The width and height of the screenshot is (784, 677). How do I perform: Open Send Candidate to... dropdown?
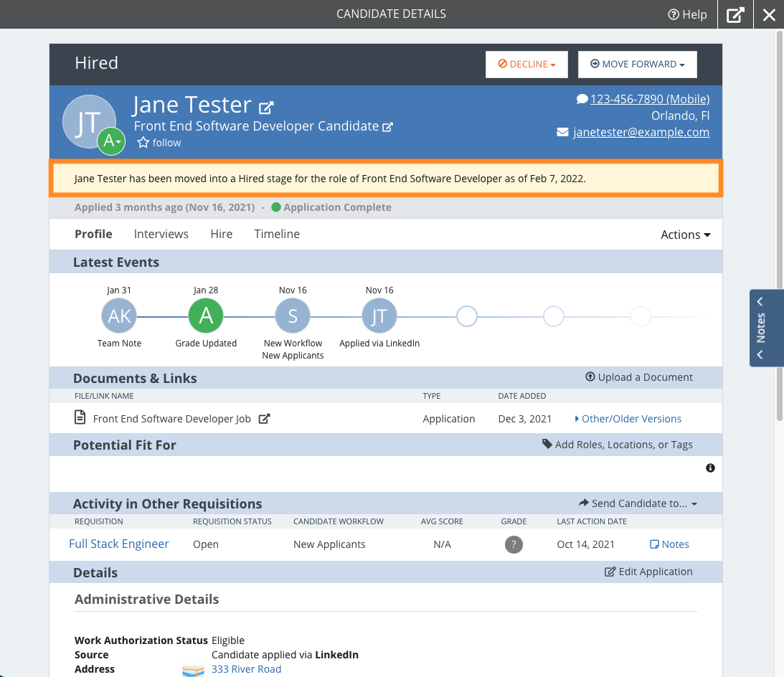638,503
